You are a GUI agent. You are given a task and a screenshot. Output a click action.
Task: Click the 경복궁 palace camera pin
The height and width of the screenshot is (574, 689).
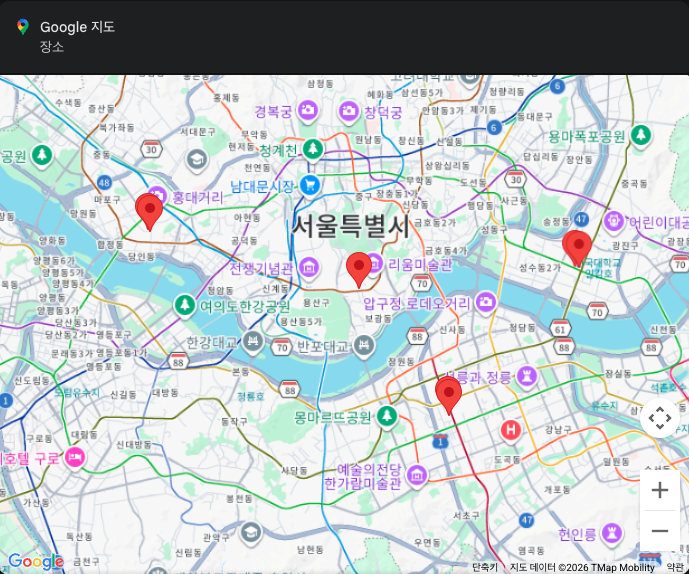pos(307,110)
